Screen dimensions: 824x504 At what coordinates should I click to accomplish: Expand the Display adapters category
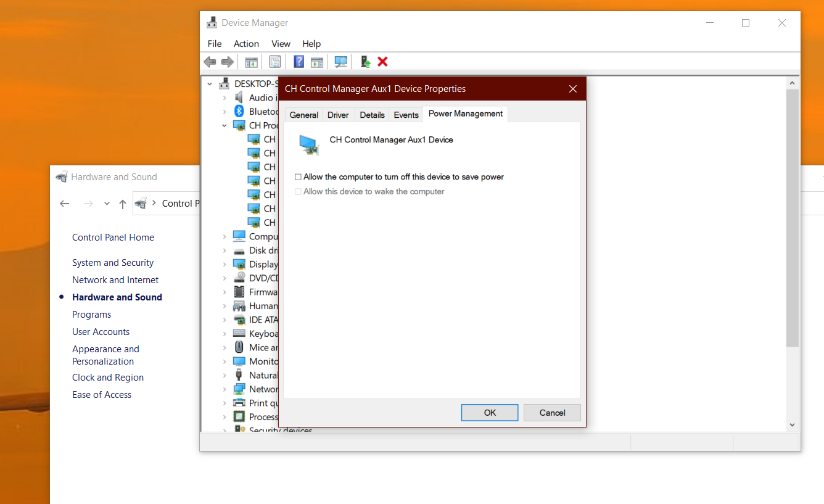click(225, 264)
